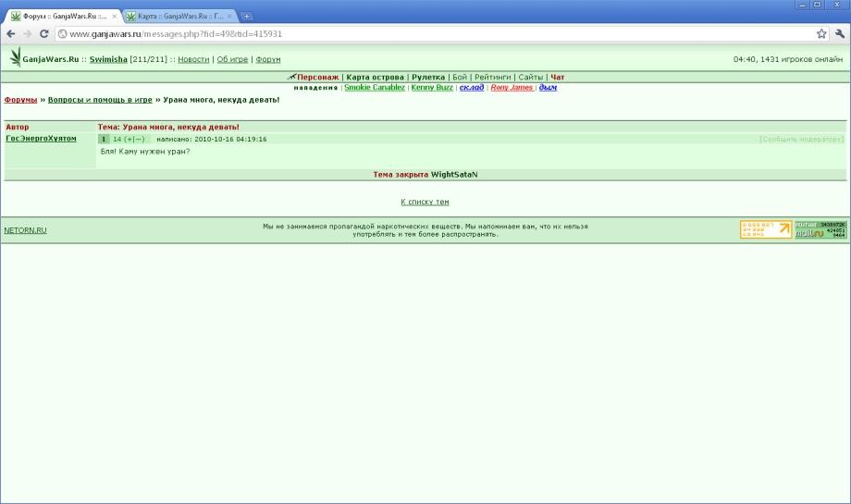Click moderator name WightSataN

tap(454, 175)
